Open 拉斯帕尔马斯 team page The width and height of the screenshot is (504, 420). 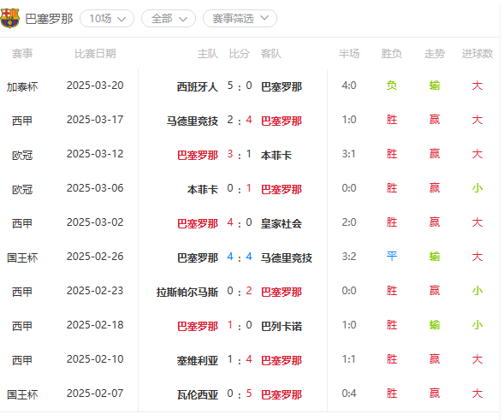point(187,292)
